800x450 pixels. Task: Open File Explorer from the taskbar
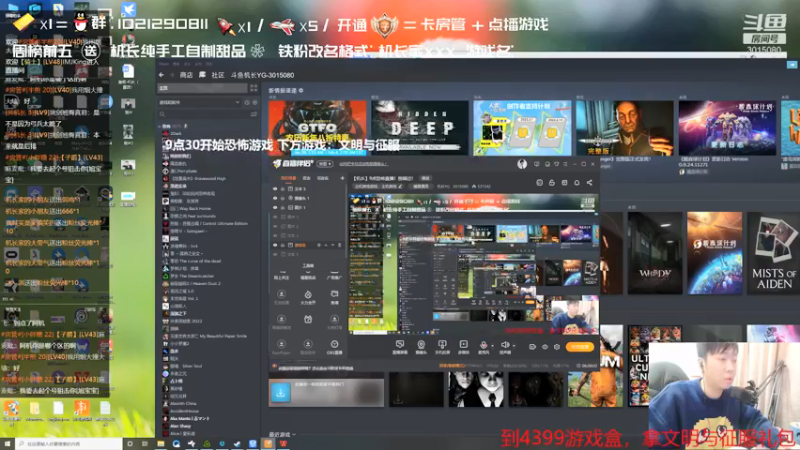pos(161,444)
